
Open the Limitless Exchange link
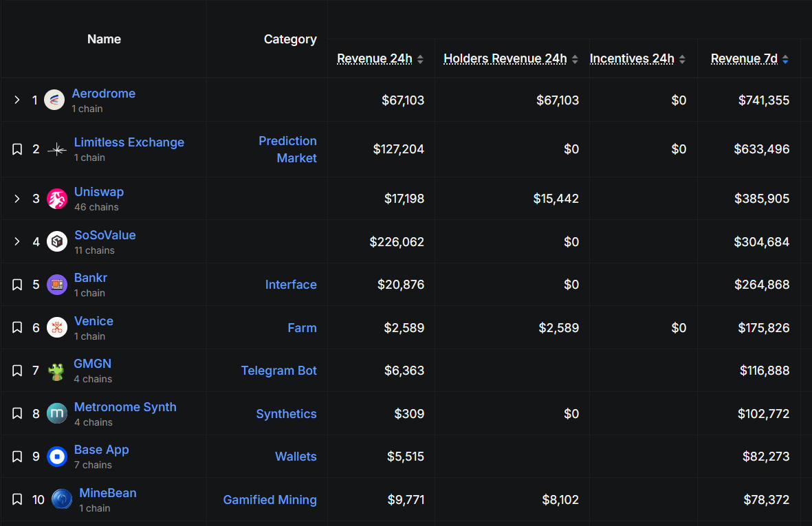[x=129, y=142]
